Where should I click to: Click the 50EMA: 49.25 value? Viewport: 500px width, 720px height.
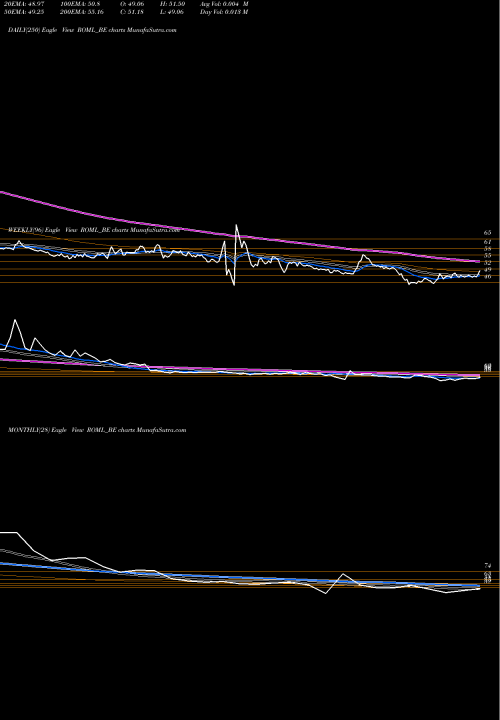pyautogui.click(x=24, y=12)
